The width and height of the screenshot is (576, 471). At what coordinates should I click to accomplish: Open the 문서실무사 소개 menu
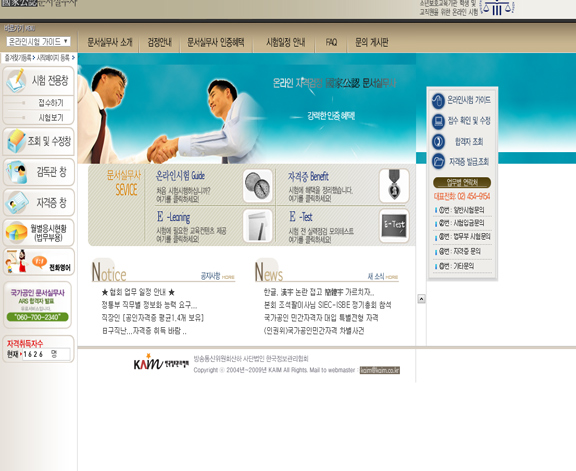(109, 42)
